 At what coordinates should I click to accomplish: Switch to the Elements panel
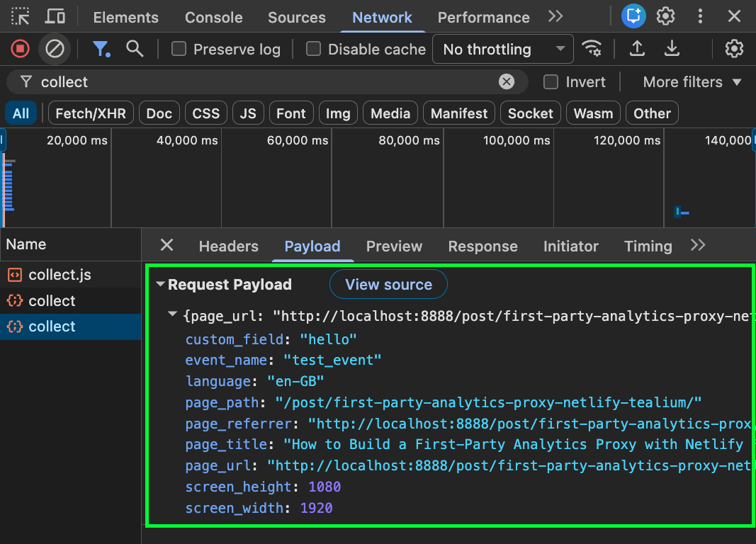[125, 17]
